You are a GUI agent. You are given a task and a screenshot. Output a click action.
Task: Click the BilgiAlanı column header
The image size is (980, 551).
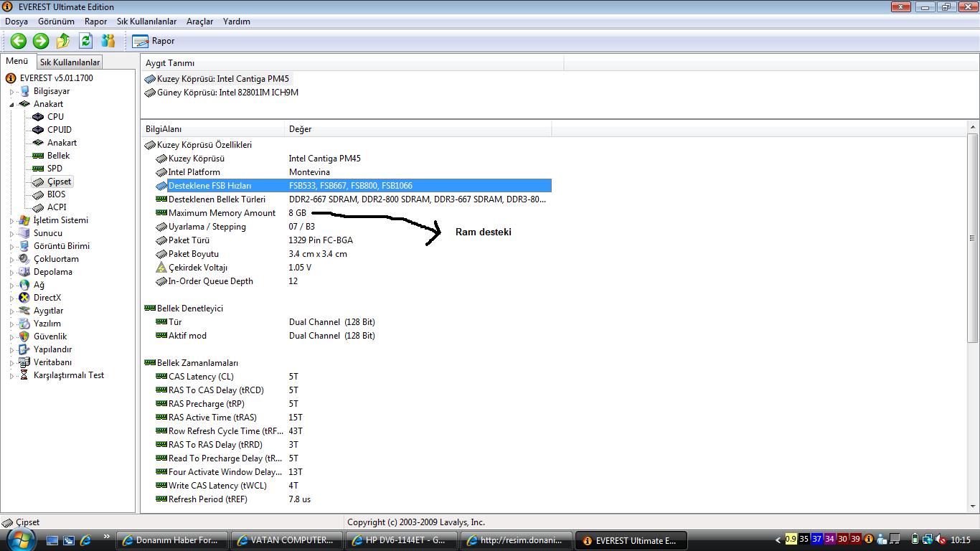[213, 129]
